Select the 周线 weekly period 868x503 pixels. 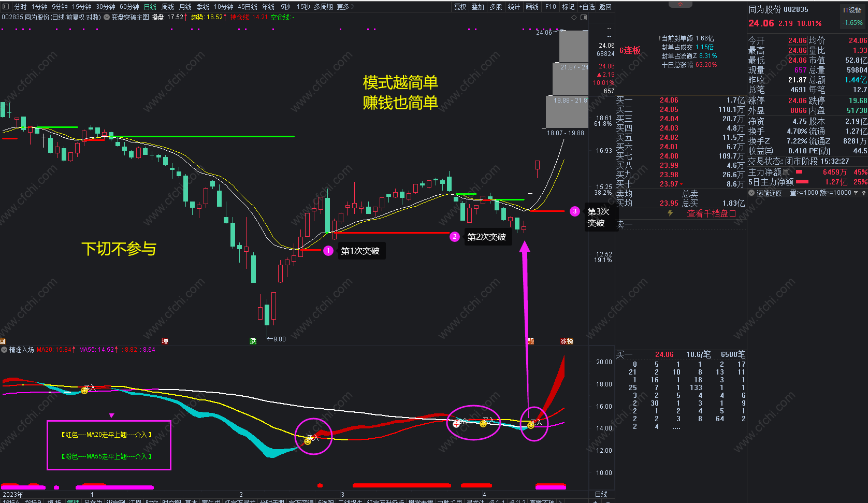pyautogui.click(x=168, y=7)
